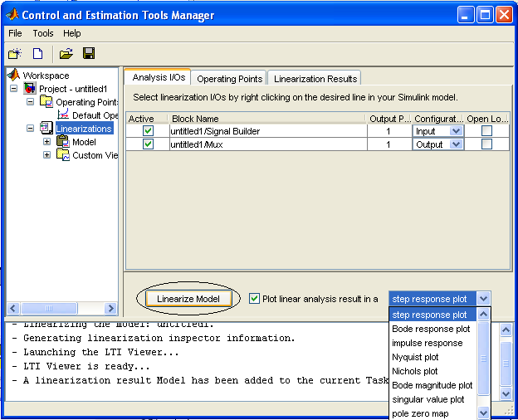This screenshot has width=518, height=420.
Task: Open the Tools menu
Action: coord(42,33)
